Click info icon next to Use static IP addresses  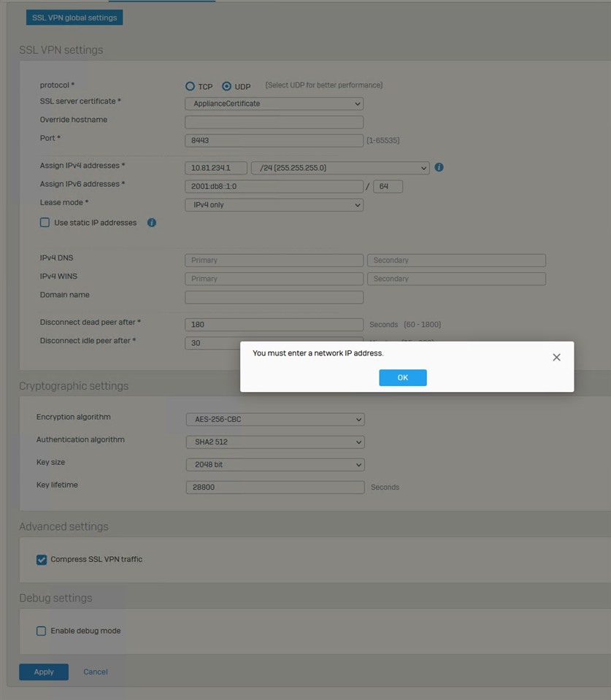152,223
